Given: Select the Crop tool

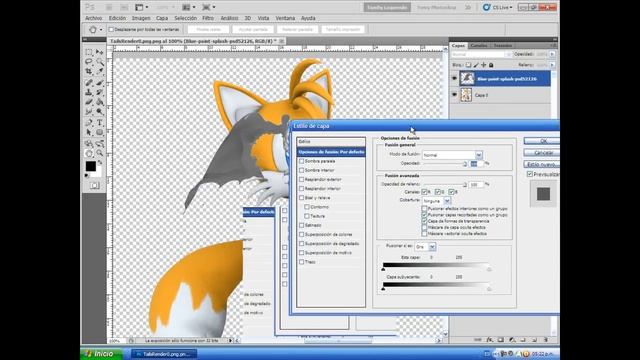Looking at the screenshot, I should (89, 71).
